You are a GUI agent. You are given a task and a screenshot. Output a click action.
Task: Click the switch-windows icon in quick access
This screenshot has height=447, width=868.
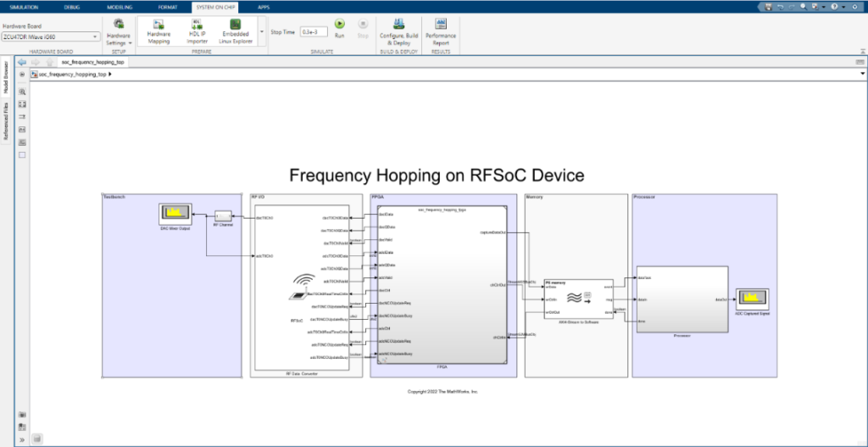point(815,7)
